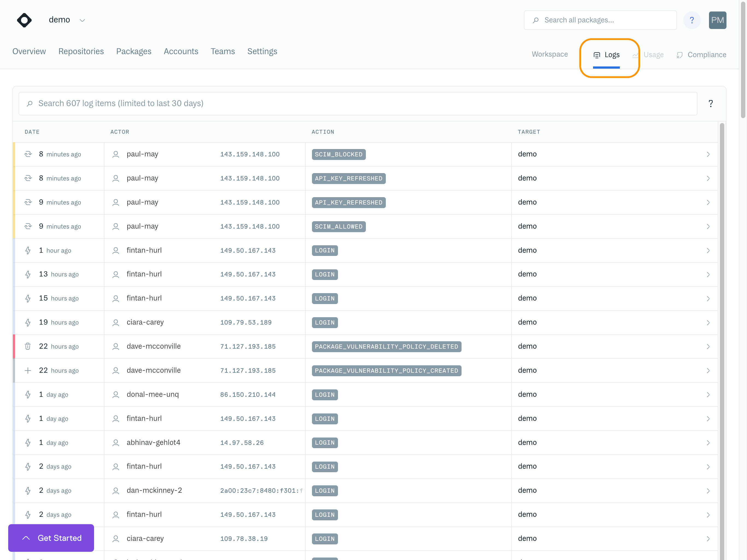Click the trash icon on the policy deleted row
The height and width of the screenshot is (560, 747).
click(28, 346)
